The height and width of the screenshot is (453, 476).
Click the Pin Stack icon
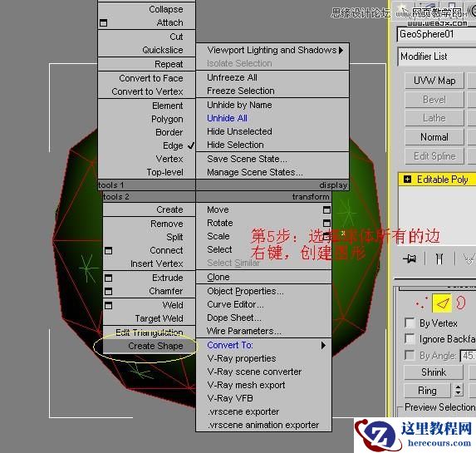(410, 259)
